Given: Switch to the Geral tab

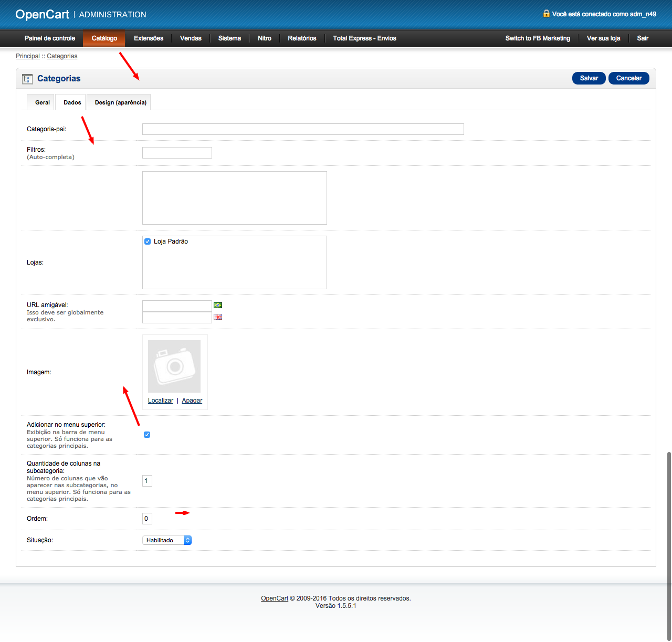Looking at the screenshot, I should (42, 102).
